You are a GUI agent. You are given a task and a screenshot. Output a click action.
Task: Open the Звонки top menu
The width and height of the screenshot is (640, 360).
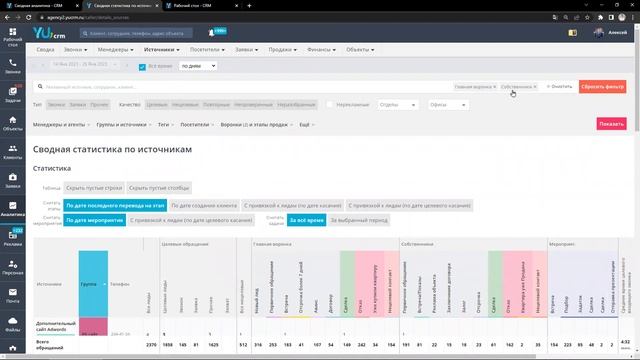click(76, 49)
